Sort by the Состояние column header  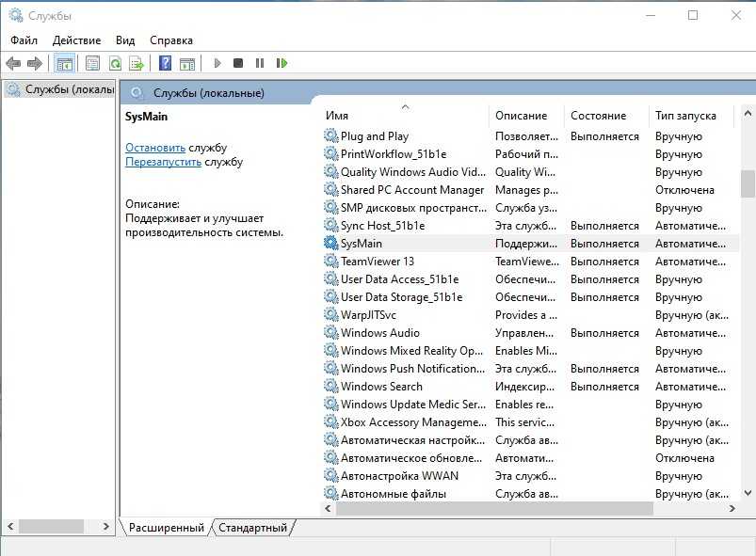point(606,116)
